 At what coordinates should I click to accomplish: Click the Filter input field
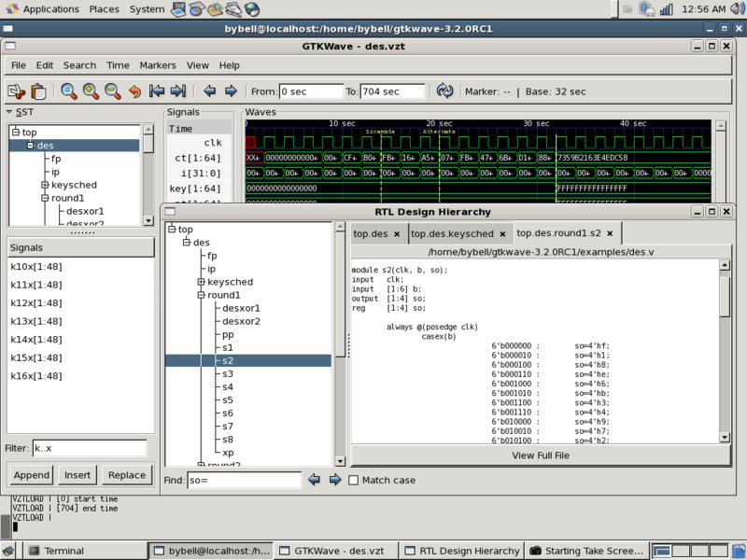pos(90,448)
